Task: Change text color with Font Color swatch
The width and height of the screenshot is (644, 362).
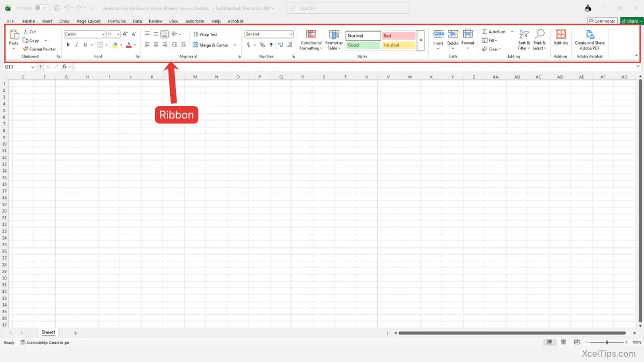Action: 129,45
